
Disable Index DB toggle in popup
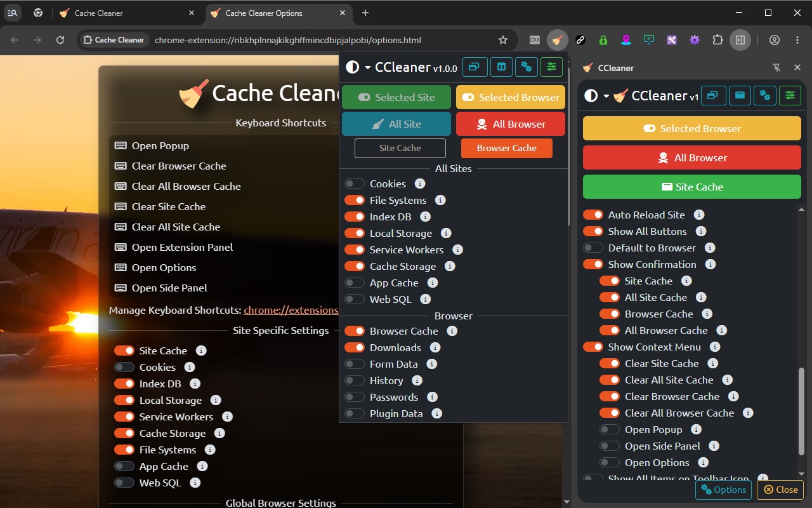coord(355,217)
